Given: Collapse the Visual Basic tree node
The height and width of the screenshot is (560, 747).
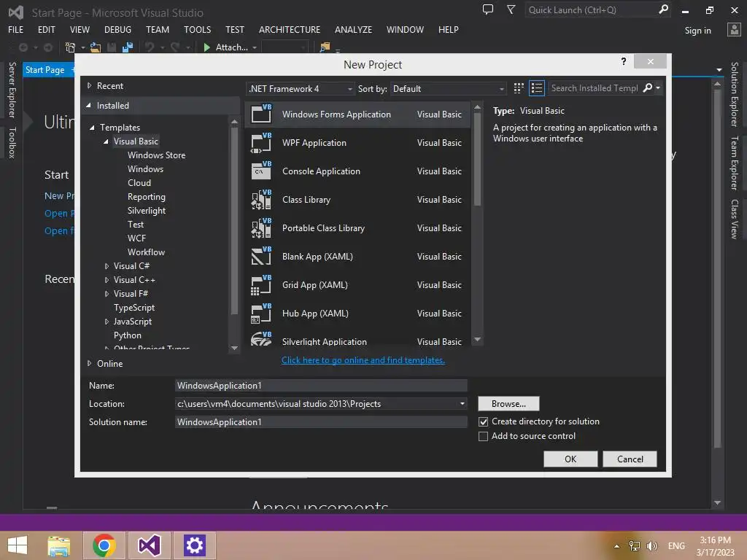Looking at the screenshot, I should click(106, 141).
